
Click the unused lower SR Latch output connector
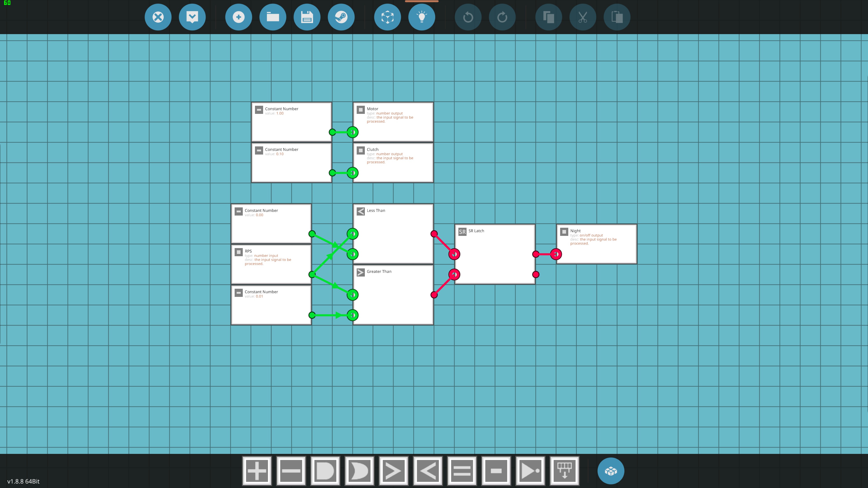pyautogui.click(x=536, y=274)
